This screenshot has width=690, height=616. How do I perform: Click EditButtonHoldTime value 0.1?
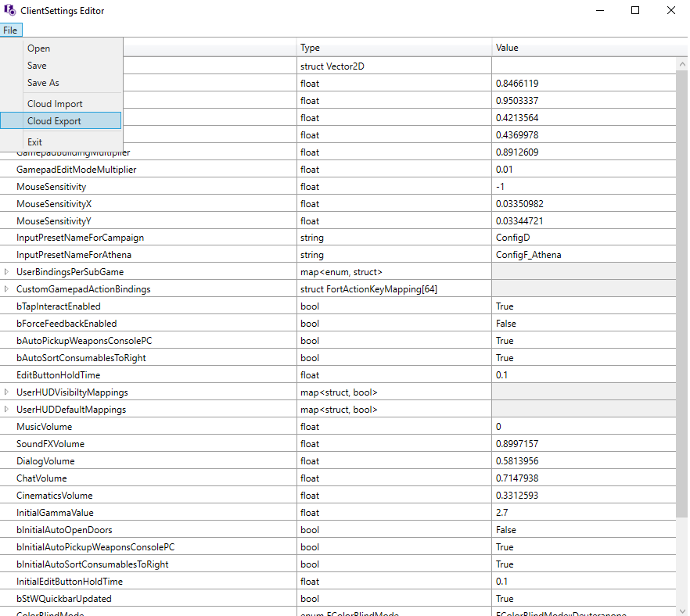(x=584, y=375)
